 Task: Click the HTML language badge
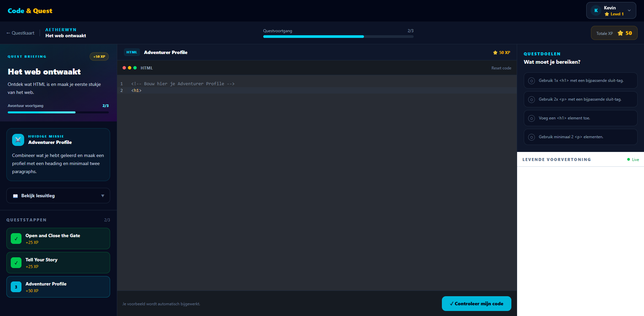(x=132, y=52)
